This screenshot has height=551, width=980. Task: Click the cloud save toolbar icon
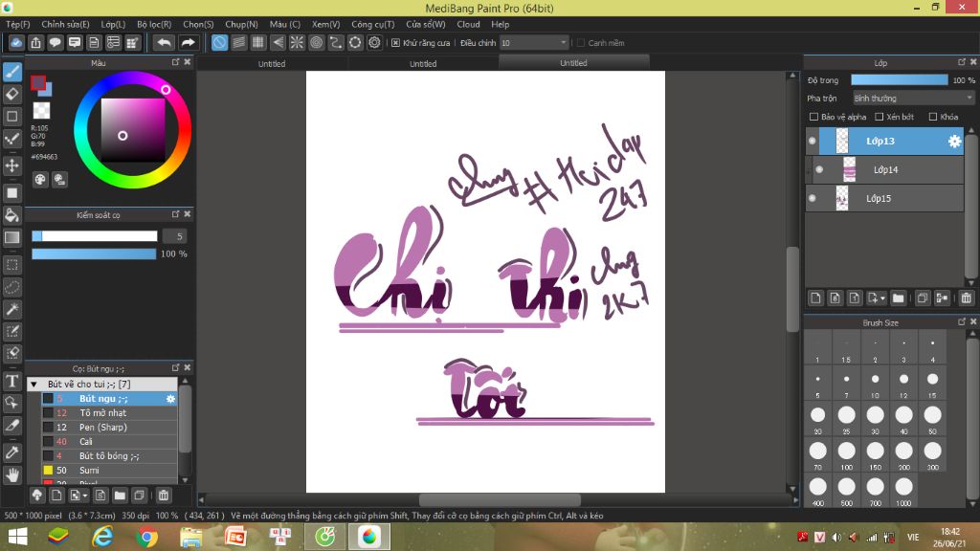(16, 42)
